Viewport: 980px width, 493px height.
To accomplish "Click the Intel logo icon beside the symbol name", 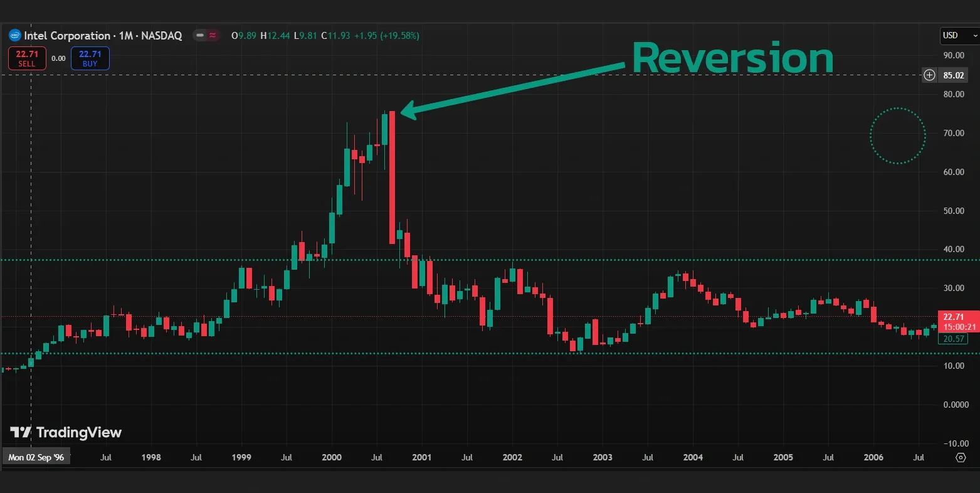I will 15,36.
